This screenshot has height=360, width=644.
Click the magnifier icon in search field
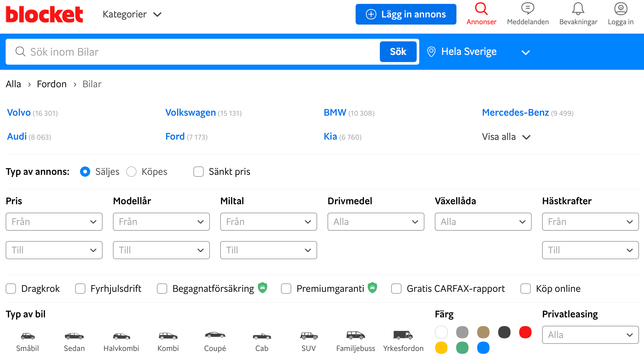click(x=20, y=52)
